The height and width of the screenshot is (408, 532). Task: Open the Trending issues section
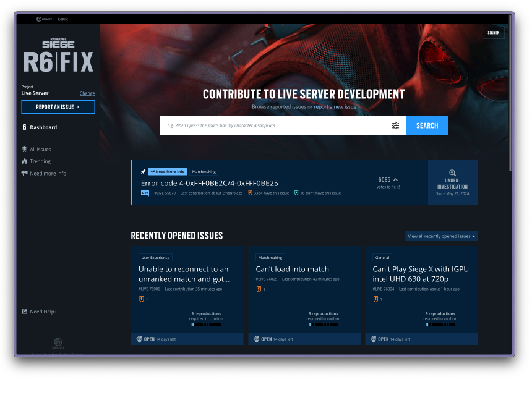point(40,161)
